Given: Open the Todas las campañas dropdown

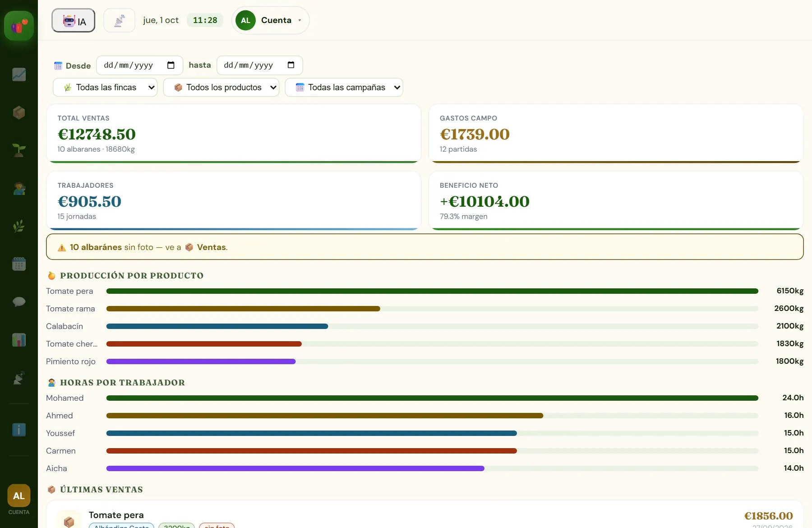Looking at the screenshot, I should pos(344,87).
